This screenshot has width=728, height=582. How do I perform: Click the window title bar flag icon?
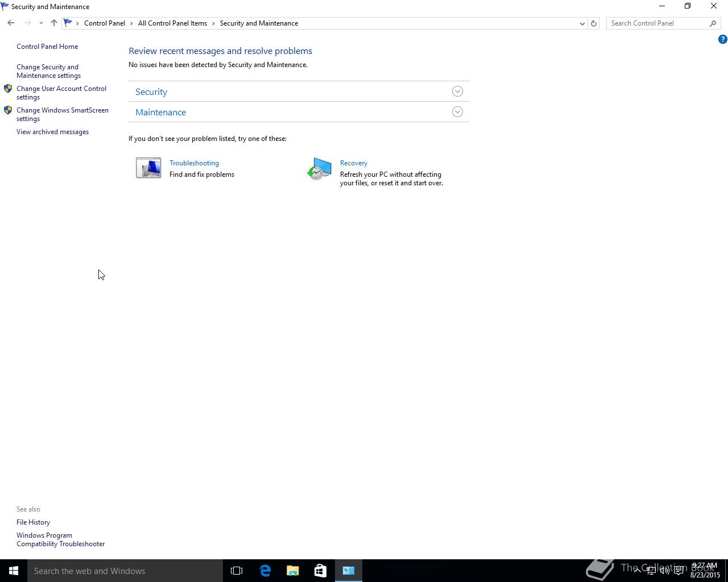point(5,6)
